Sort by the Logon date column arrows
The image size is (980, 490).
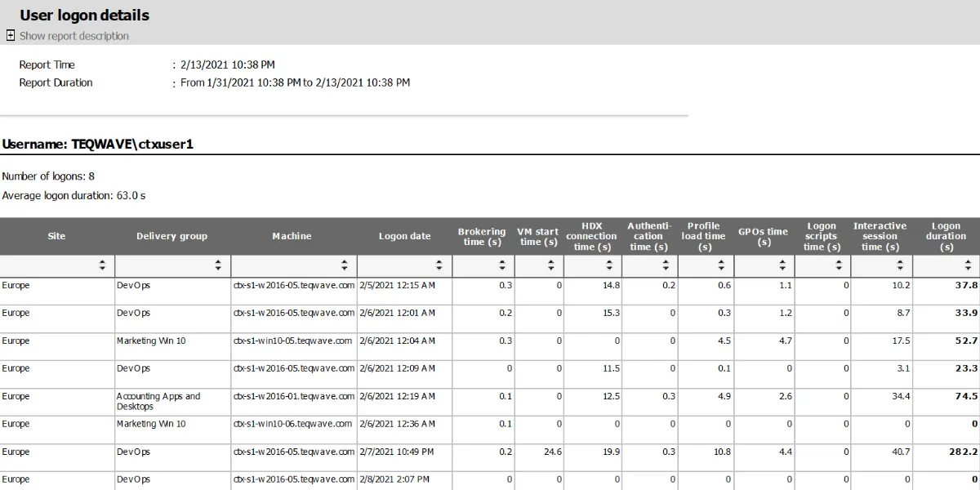[x=439, y=265]
